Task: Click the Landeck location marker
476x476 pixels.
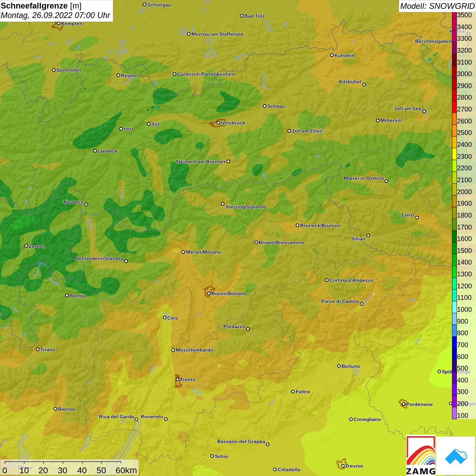Action: click(95, 151)
